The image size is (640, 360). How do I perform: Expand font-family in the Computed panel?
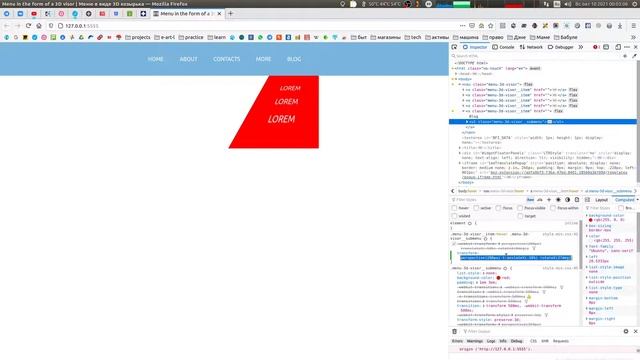(x=587, y=247)
